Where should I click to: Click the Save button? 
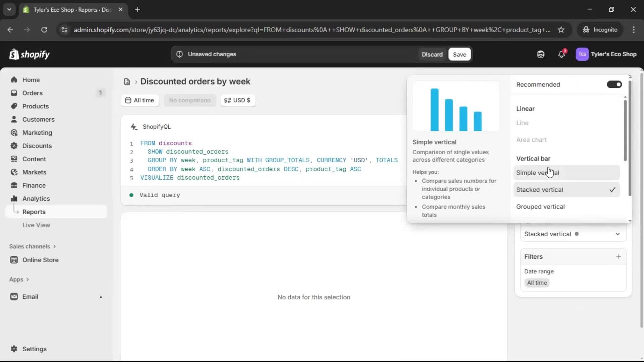[459, 54]
